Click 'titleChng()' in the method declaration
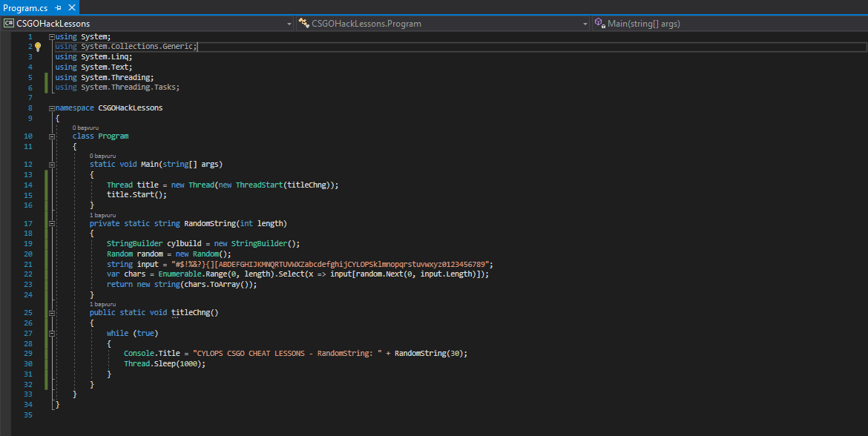The image size is (868, 436). (x=195, y=313)
